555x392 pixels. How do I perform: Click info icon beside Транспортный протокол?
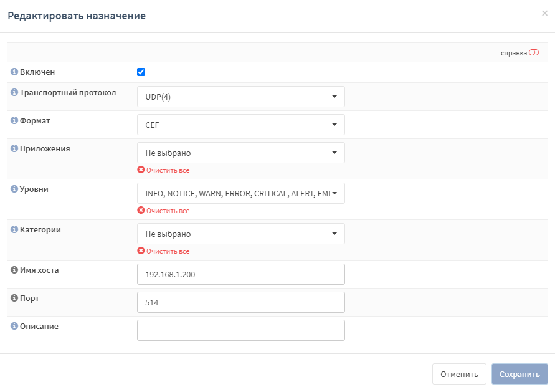(14, 92)
